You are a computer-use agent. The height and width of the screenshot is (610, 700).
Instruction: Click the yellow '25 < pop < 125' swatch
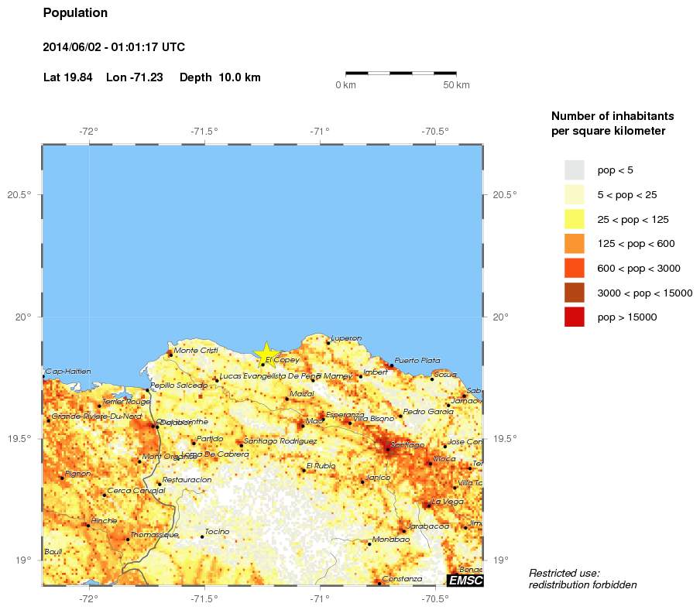pyautogui.click(x=574, y=218)
